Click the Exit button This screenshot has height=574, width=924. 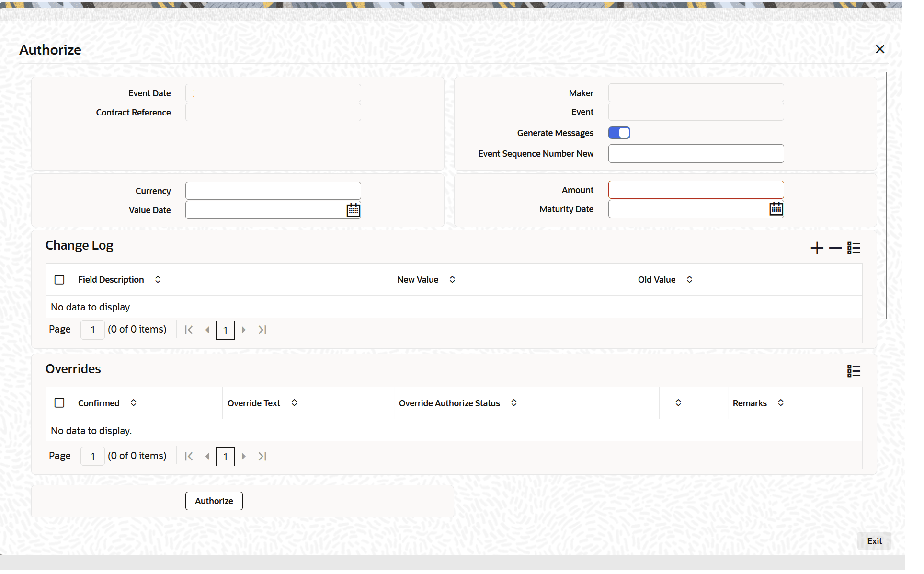(874, 541)
